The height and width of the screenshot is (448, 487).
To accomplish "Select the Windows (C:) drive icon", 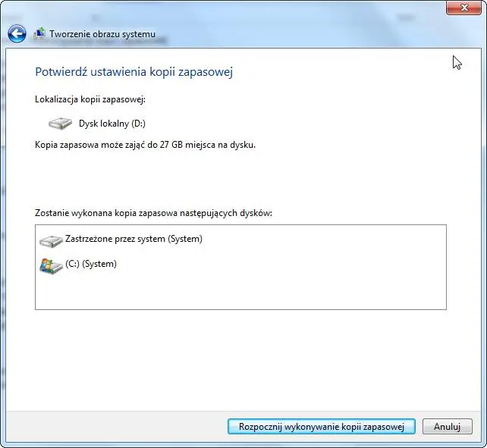I will [51, 265].
